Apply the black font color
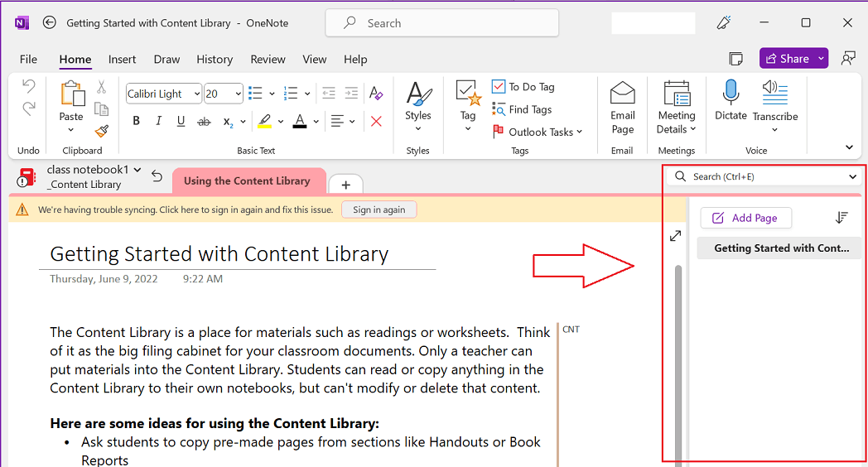This screenshot has height=467, width=868. tap(300, 121)
